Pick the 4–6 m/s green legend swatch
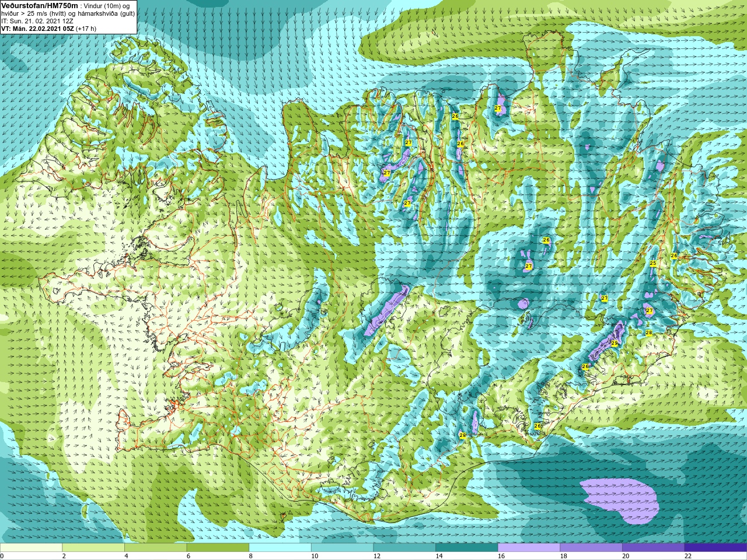The image size is (747, 560). coord(156,548)
